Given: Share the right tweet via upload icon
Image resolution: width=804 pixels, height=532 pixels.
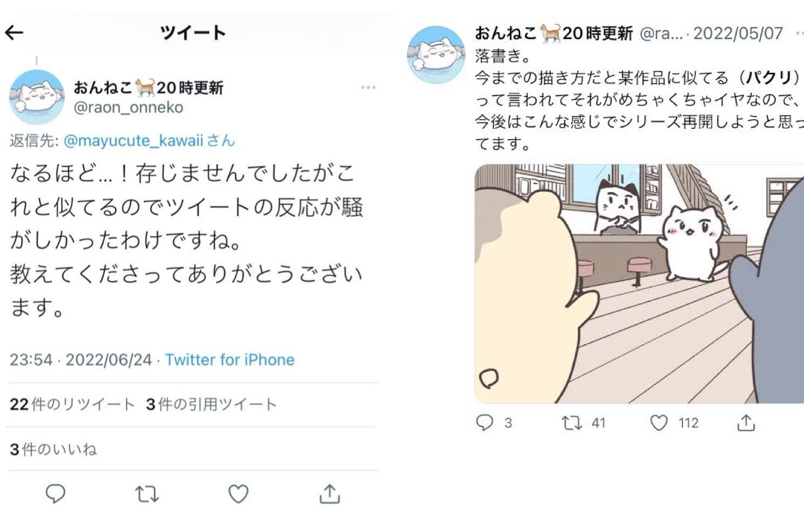Looking at the screenshot, I should [x=745, y=423].
